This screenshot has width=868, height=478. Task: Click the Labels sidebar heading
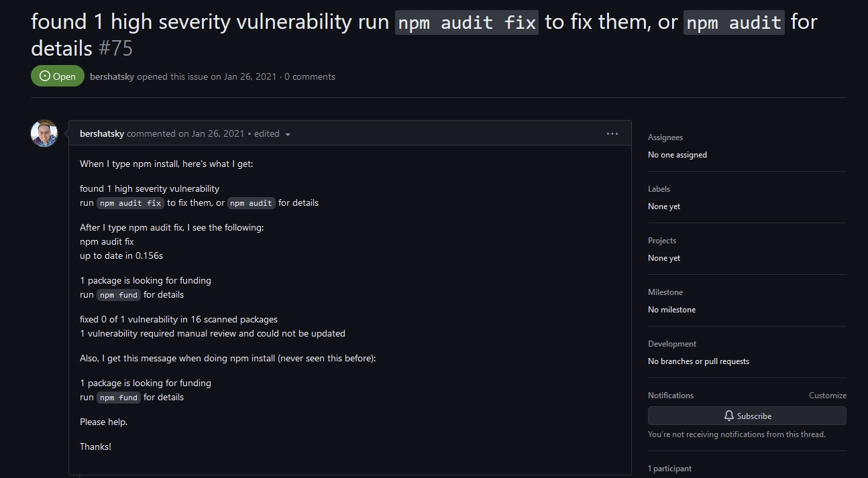(x=659, y=189)
